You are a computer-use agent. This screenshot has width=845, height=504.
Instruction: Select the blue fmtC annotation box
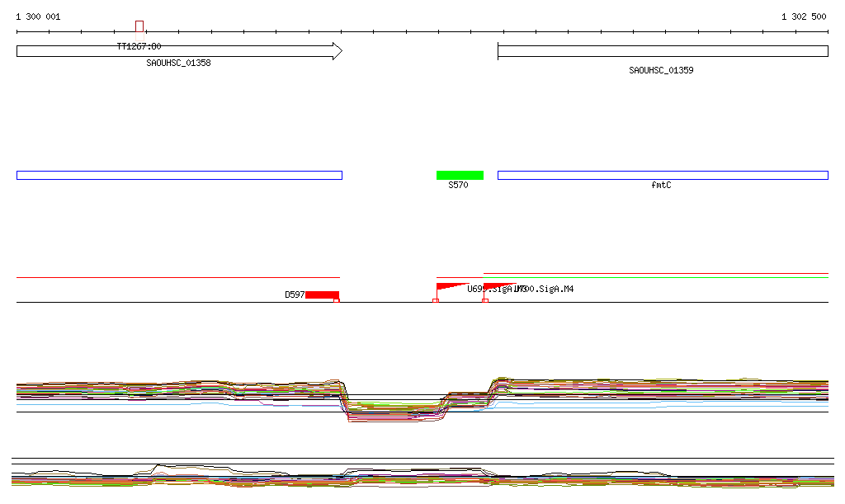coord(663,175)
